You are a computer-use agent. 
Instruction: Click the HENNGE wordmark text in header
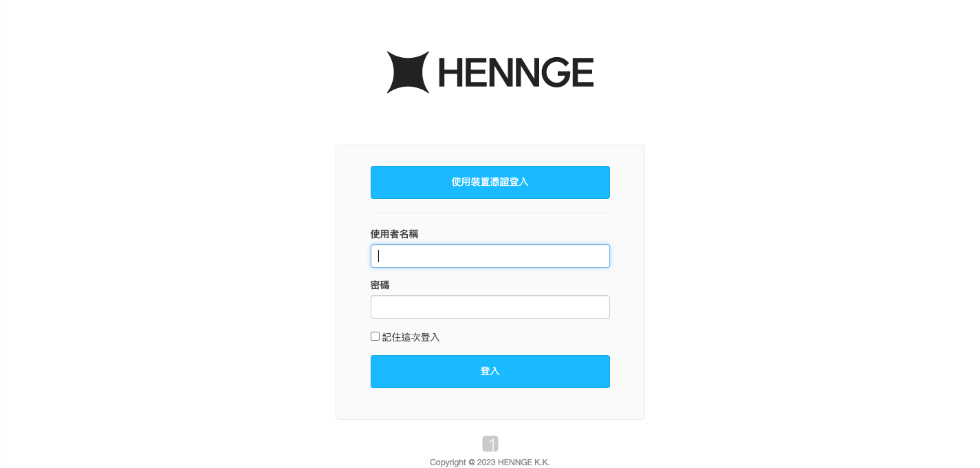(516, 72)
